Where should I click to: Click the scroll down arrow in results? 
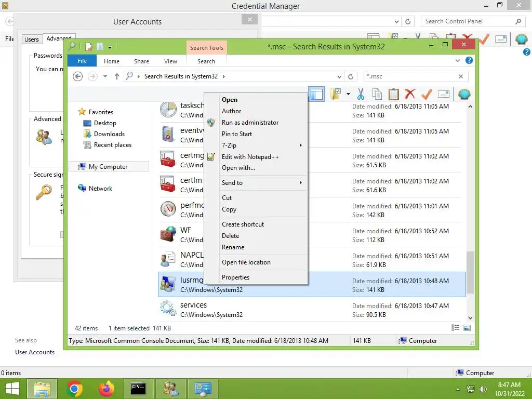coord(470,318)
